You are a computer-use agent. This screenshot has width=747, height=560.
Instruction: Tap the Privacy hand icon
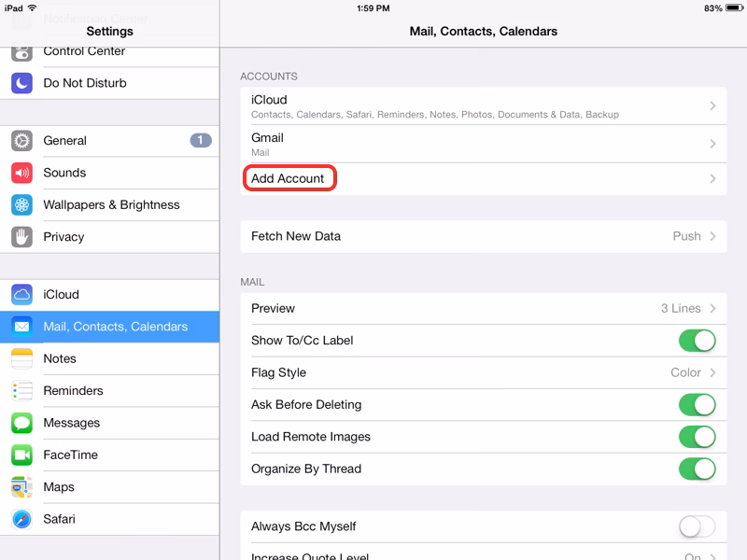tap(22, 237)
